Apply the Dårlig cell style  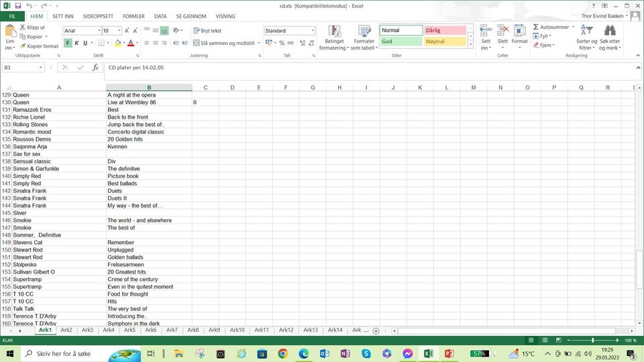(445, 30)
